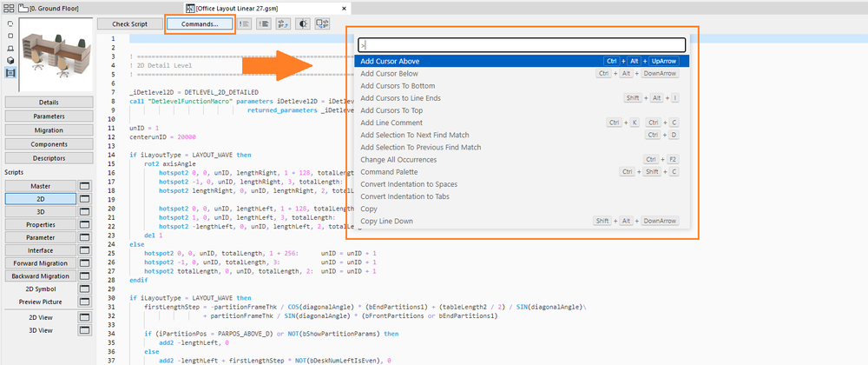Choose Add Line Comment command
Screen dimensions: 868x365
coord(522,123)
